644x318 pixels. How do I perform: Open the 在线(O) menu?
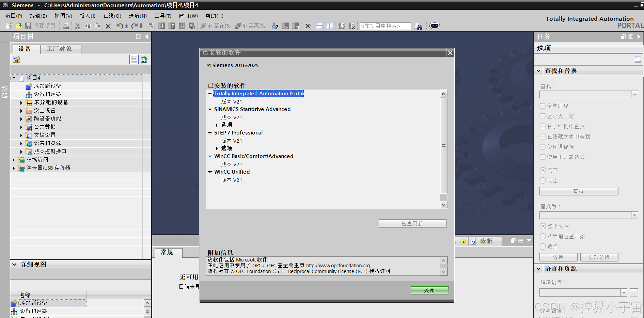(112, 16)
